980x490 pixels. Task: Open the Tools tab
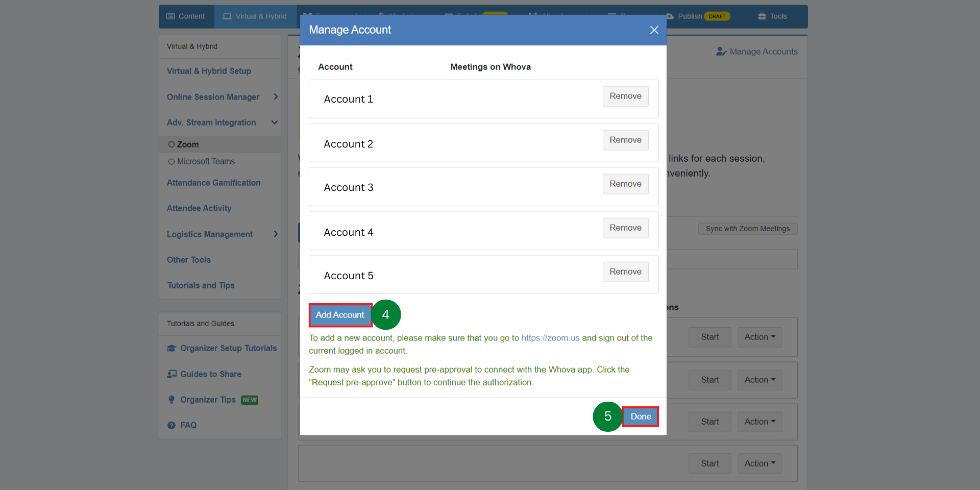pos(773,16)
